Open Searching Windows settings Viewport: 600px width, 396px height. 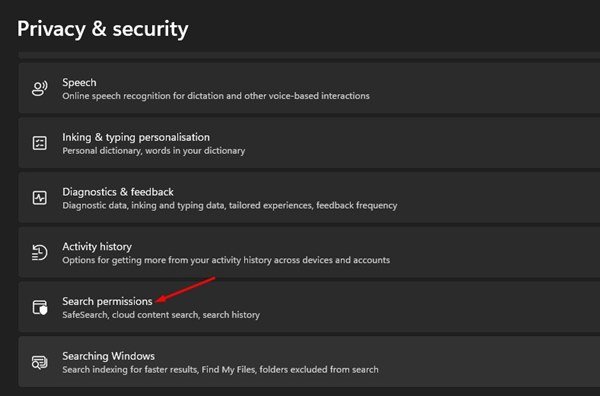point(309,362)
